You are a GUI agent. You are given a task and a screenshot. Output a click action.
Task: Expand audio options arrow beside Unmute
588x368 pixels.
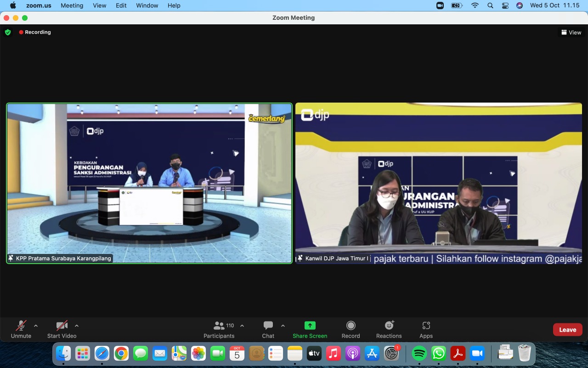[x=36, y=326]
